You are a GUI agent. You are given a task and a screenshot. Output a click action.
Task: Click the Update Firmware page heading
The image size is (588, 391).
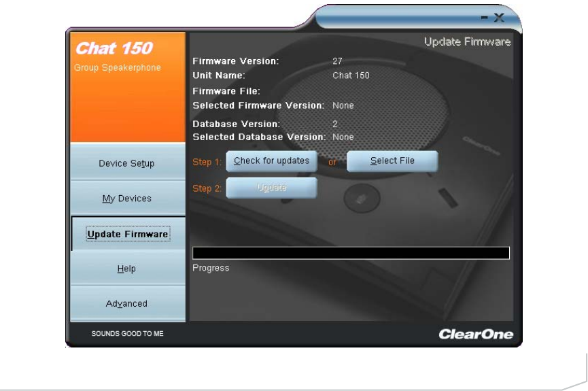pos(467,41)
